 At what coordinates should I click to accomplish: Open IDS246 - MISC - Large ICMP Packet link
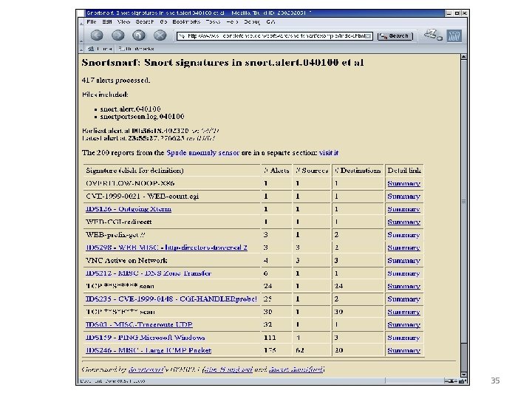(x=149, y=350)
